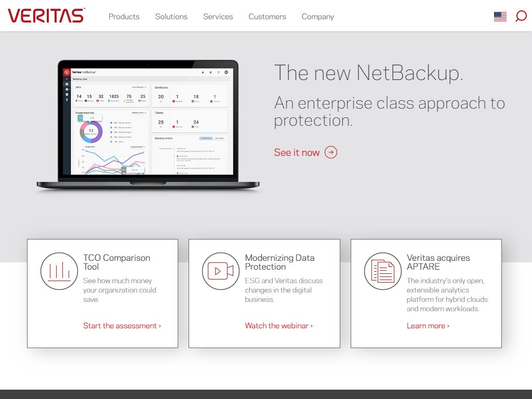Click the text about saving your organization money

(x=120, y=290)
